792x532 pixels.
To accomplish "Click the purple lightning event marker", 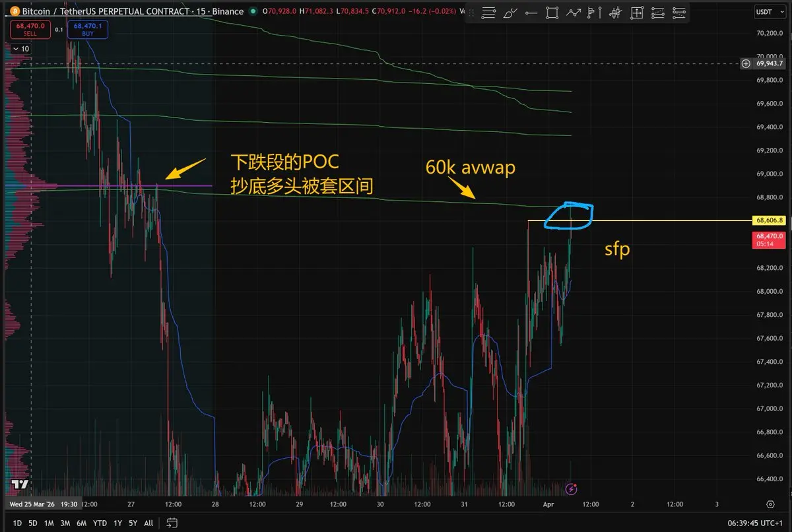I will point(572,489).
